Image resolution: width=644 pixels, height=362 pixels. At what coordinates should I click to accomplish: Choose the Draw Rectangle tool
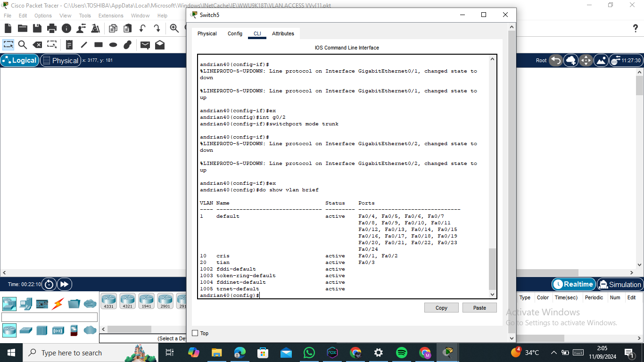pos(99,45)
